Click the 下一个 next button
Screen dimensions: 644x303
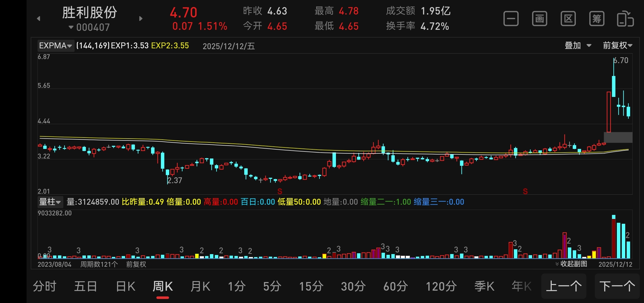tap(617, 286)
